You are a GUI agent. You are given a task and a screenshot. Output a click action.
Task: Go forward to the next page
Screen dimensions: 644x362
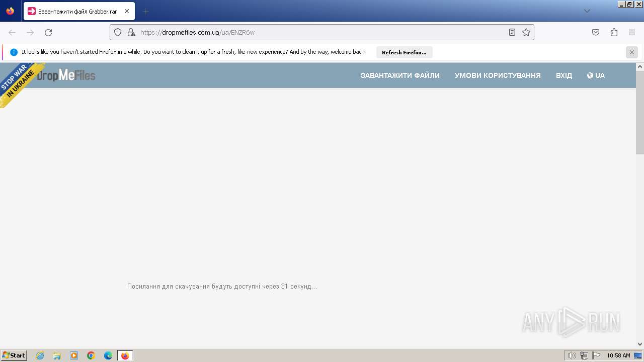[30, 32]
